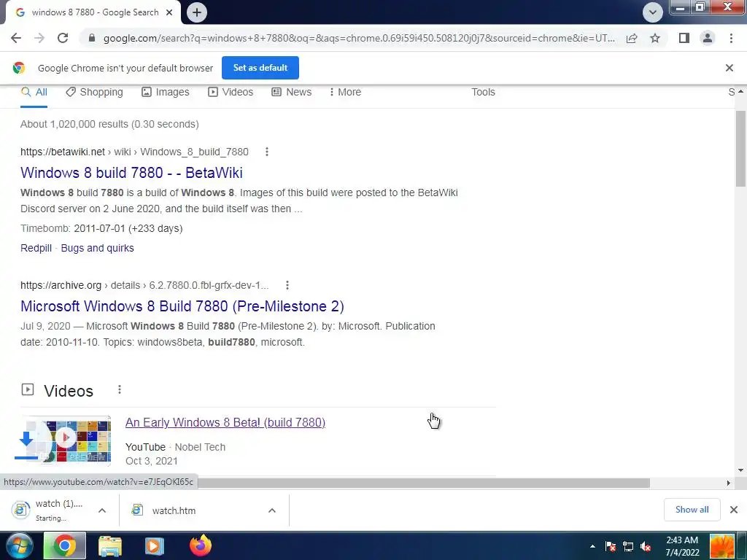This screenshot has width=747, height=560.
Task: Open a new tab
Action: (197, 12)
